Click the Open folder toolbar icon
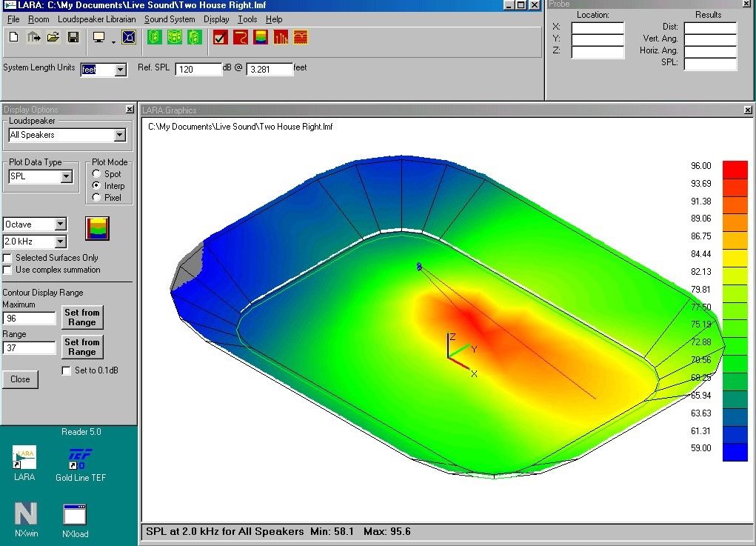756x546 pixels. [53, 37]
